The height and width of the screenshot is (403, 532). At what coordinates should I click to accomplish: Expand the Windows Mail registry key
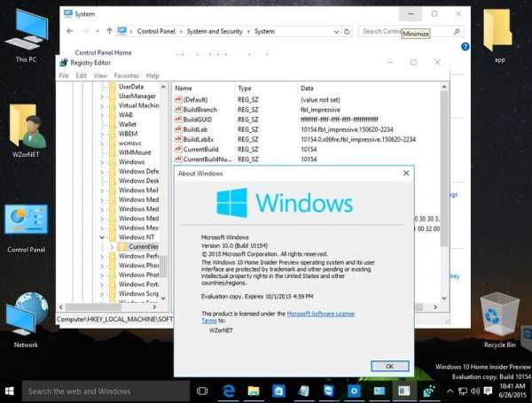102,190
